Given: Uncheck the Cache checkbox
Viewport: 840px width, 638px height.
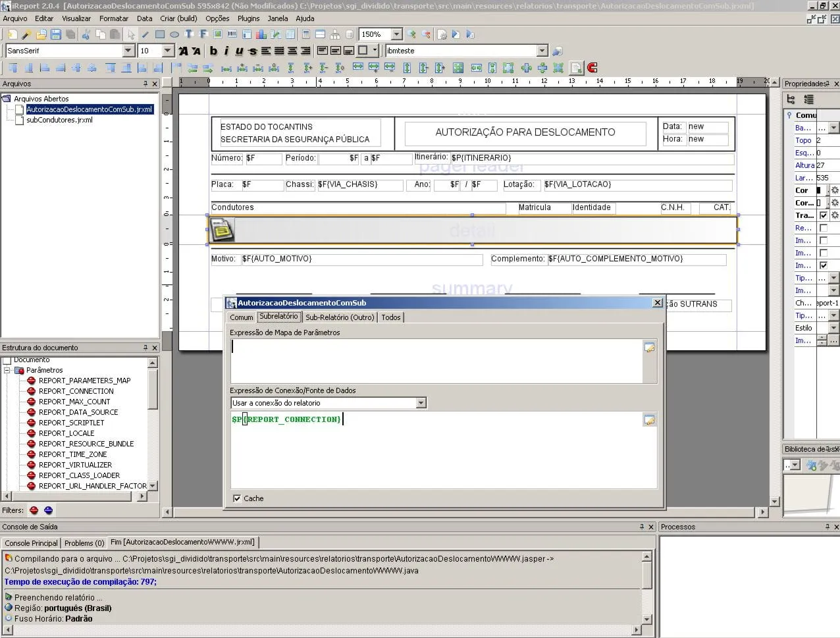Looking at the screenshot, I should [237, 498].
